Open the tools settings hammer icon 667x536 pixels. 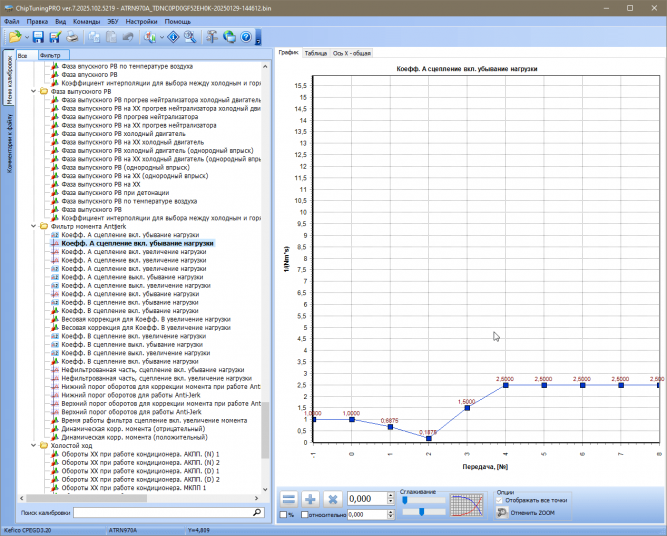[x=212, y=37]
